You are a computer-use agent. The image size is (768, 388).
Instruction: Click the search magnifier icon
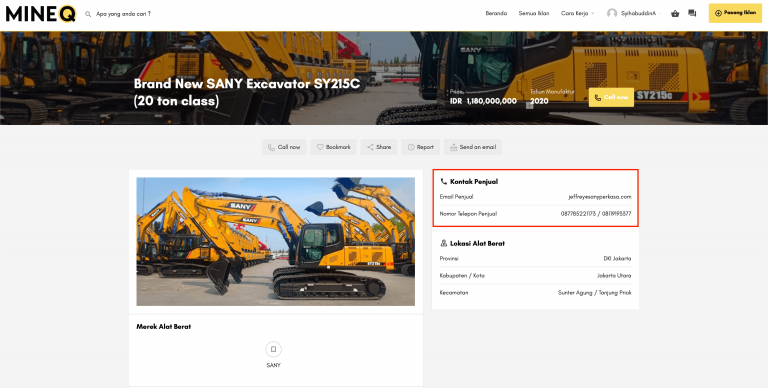click(x=88, y=14)
